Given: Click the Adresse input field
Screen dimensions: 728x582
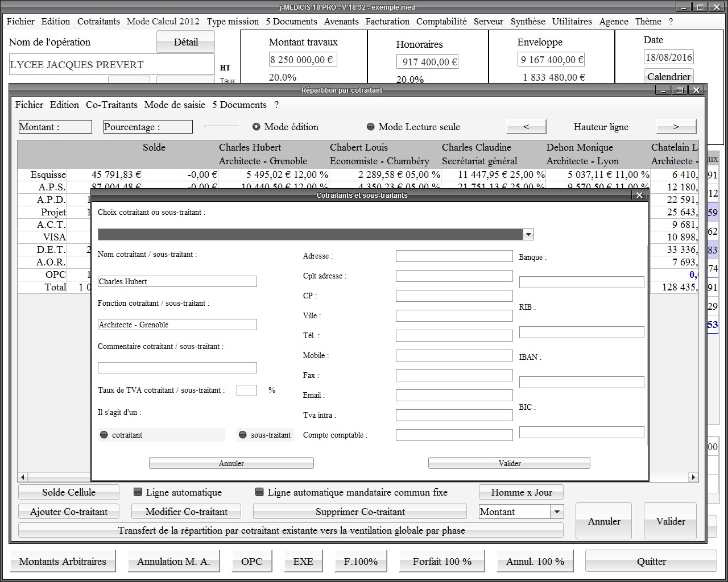Looking at the screenshot, I should click(454, 256).
